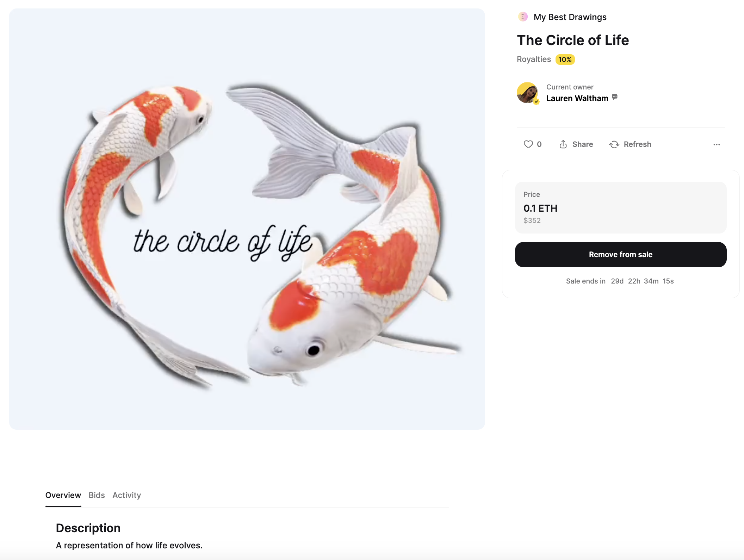Click the Refresh label text
744x560 pixels.
pos(638,144)
